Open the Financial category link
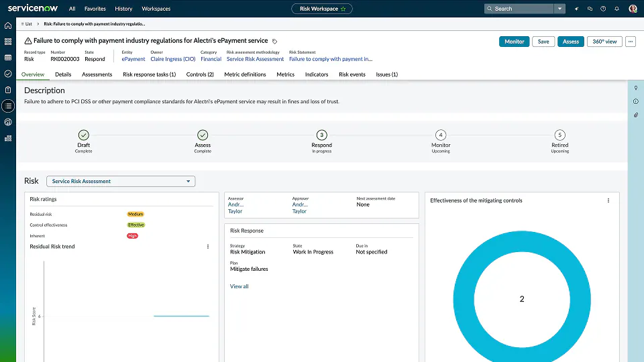This screenshot has height=362, width=644. coord(211,59)
